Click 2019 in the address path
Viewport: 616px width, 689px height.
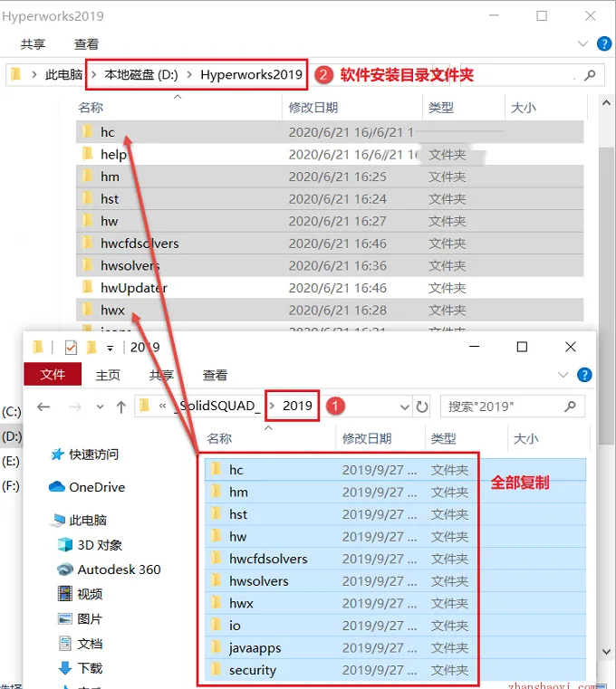click(297, 406)
